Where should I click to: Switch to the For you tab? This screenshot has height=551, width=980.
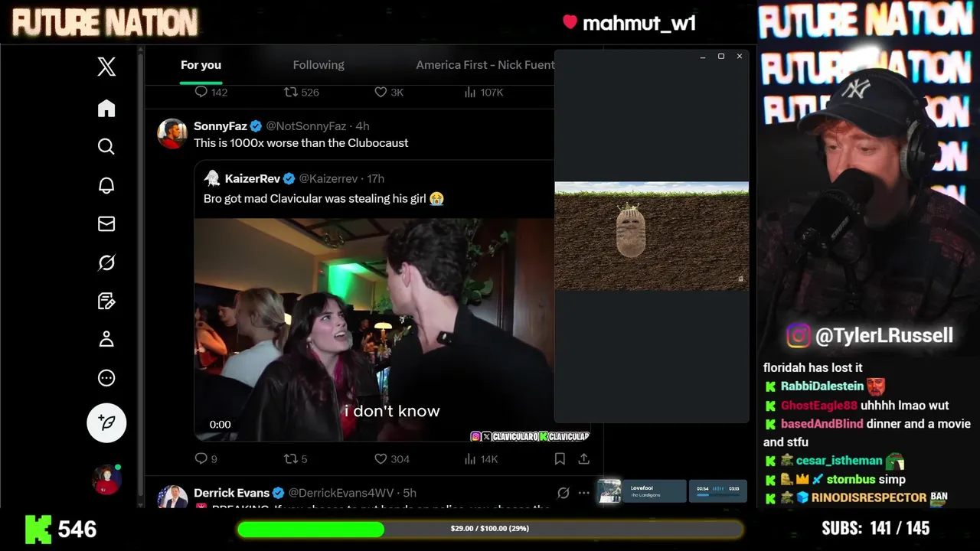click(x=201, y=65)
